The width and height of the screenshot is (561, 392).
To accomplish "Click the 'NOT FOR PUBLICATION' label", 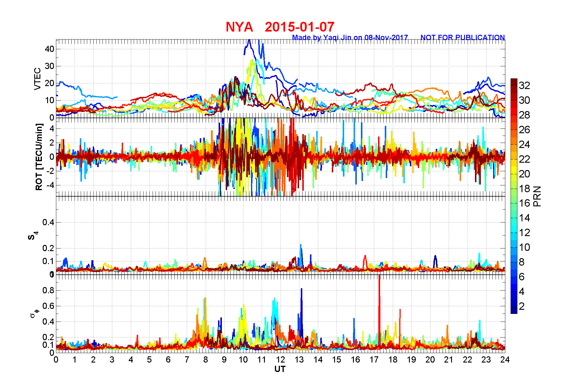I will point(463,37).
